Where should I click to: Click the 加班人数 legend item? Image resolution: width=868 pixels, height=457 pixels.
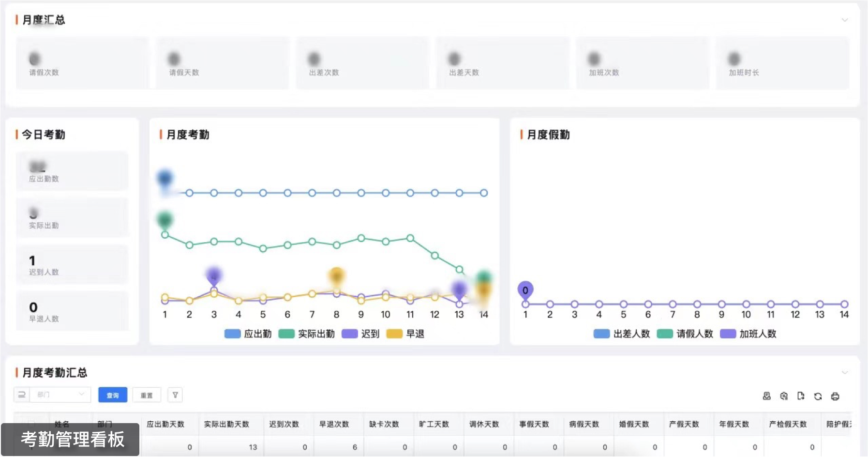tap(748, 334)
